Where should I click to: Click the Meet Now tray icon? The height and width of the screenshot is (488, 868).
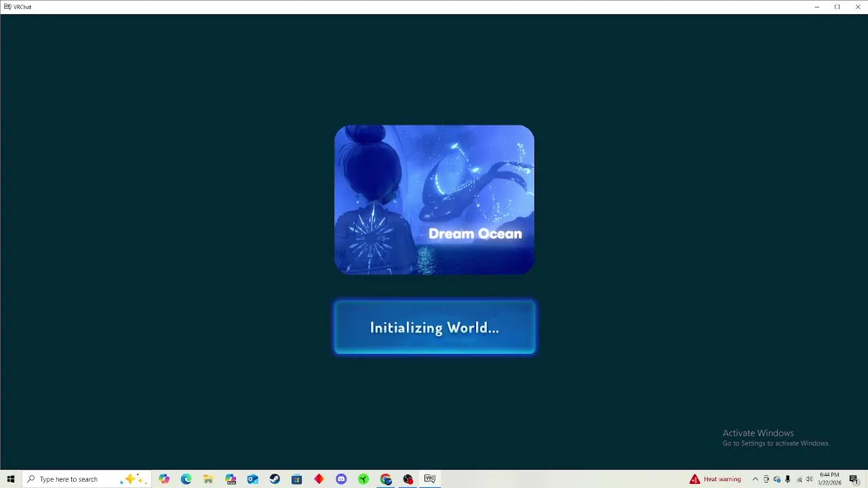tap(766, 479)
